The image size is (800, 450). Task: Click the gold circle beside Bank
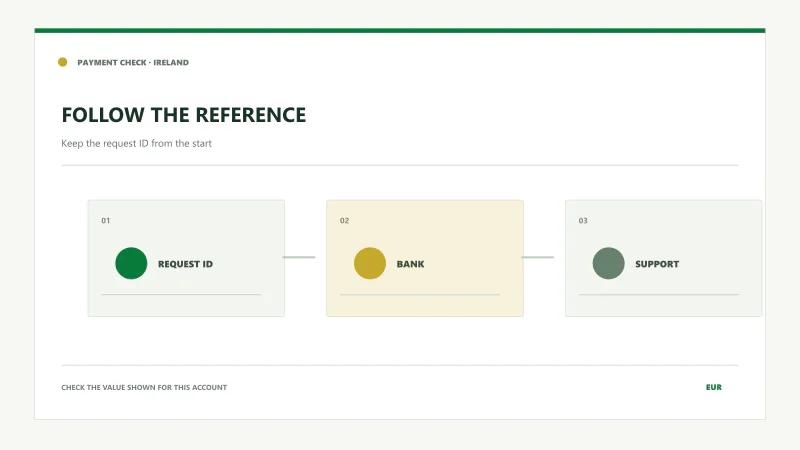pos(370,263)
